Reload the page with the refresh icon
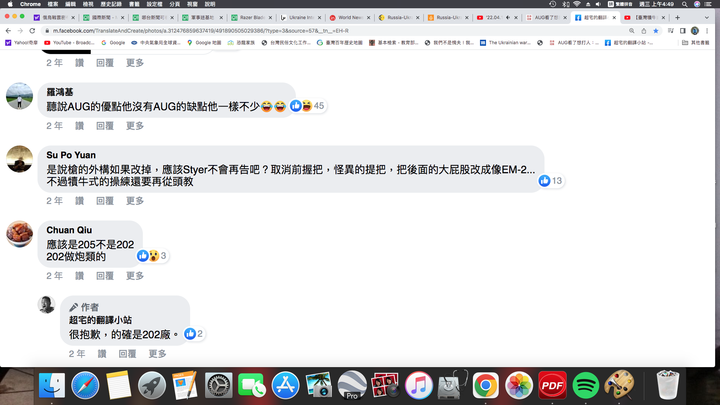The height and width of the screenshot is (405, 720). [x=32, y=31]
